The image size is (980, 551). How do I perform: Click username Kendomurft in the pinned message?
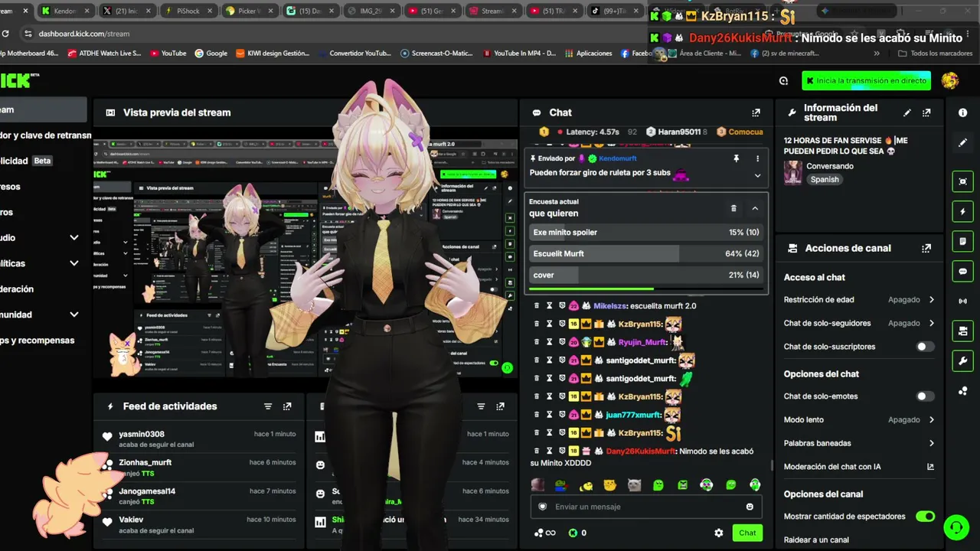[x=617, y=158]
